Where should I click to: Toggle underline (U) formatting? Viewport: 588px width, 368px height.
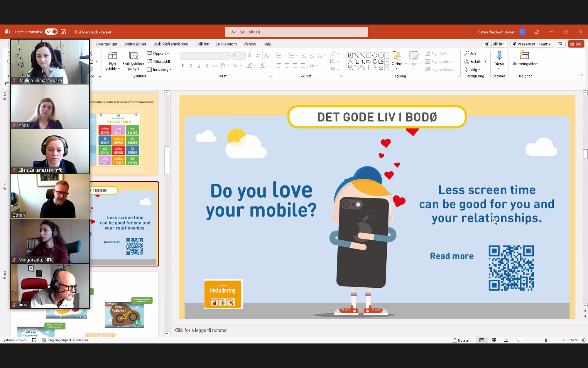click(x=199, y=66)
